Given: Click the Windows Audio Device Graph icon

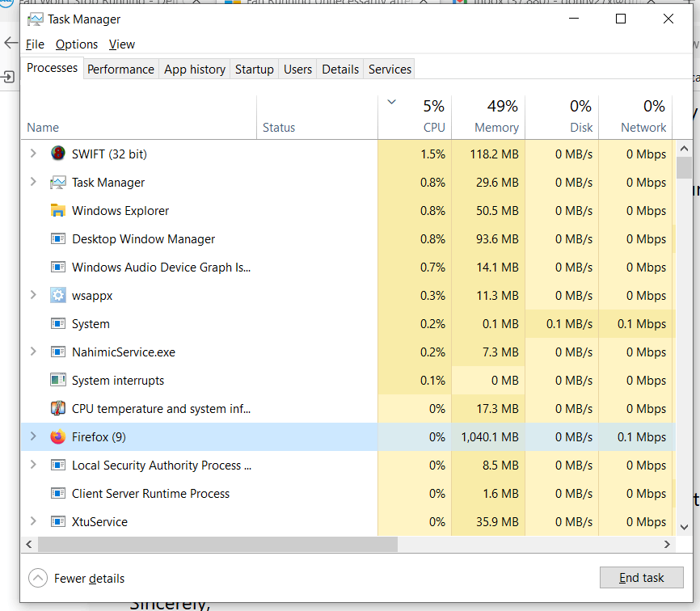Looking at the screenshot, I should coord(58,267).
